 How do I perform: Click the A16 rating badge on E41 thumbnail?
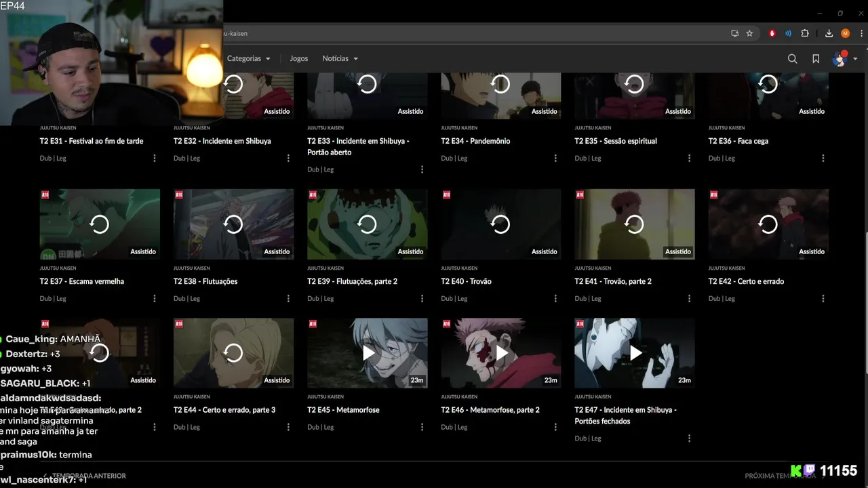(580, 195)
